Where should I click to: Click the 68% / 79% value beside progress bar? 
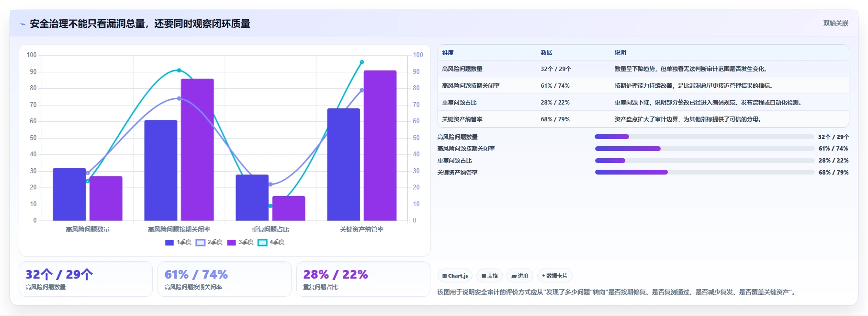834,173
